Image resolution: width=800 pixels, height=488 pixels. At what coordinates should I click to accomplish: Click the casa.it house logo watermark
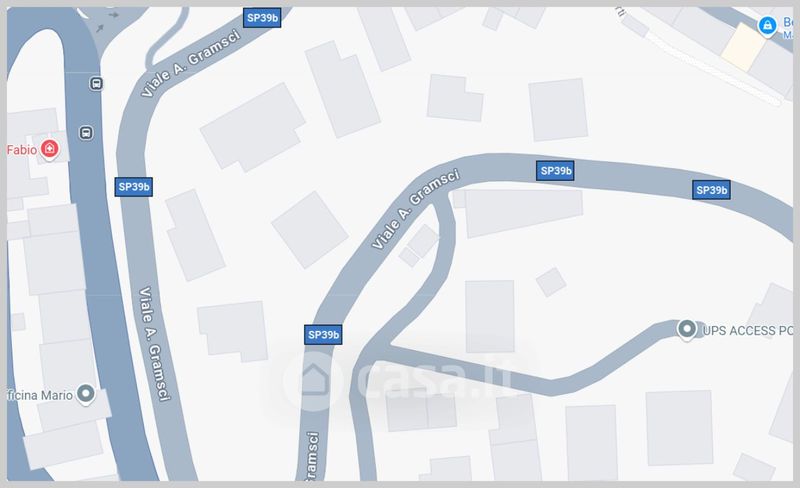point(312,379)
